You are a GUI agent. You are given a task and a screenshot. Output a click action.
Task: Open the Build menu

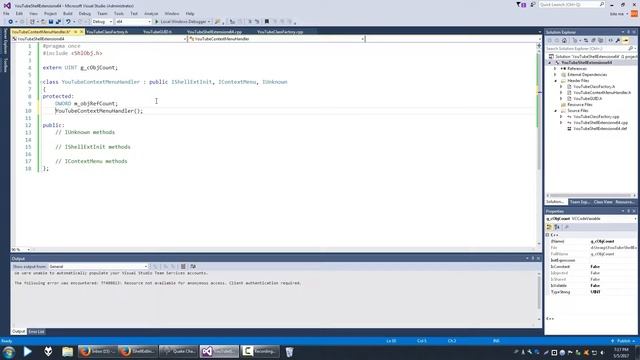pos(68,13)
